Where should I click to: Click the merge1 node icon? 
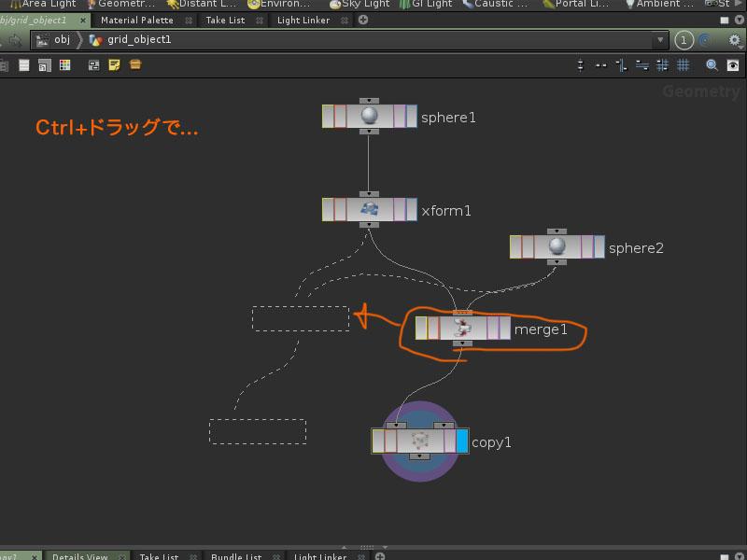[462, 329]
